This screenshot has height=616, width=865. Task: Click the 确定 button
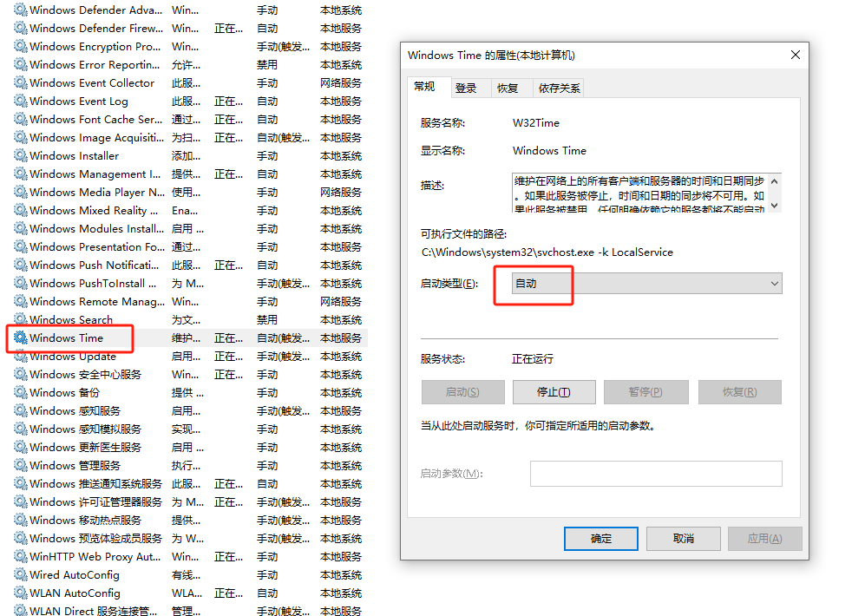[600, 538]
